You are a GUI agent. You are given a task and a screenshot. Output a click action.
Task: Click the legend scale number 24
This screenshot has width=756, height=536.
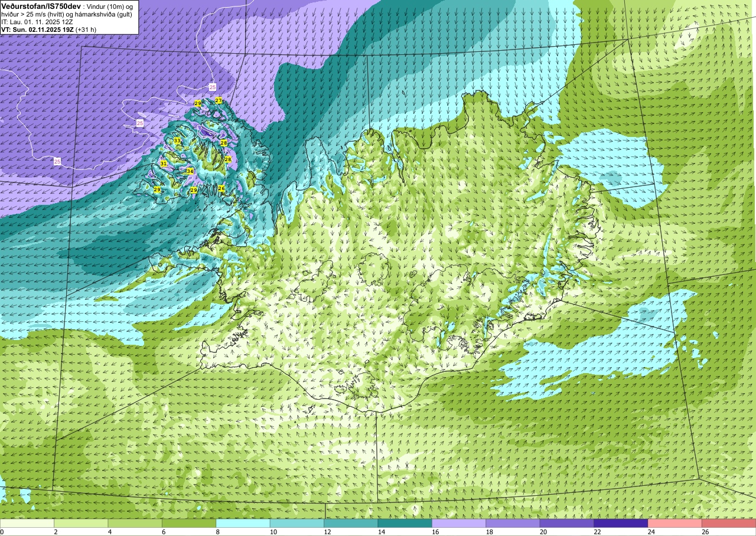651,532
